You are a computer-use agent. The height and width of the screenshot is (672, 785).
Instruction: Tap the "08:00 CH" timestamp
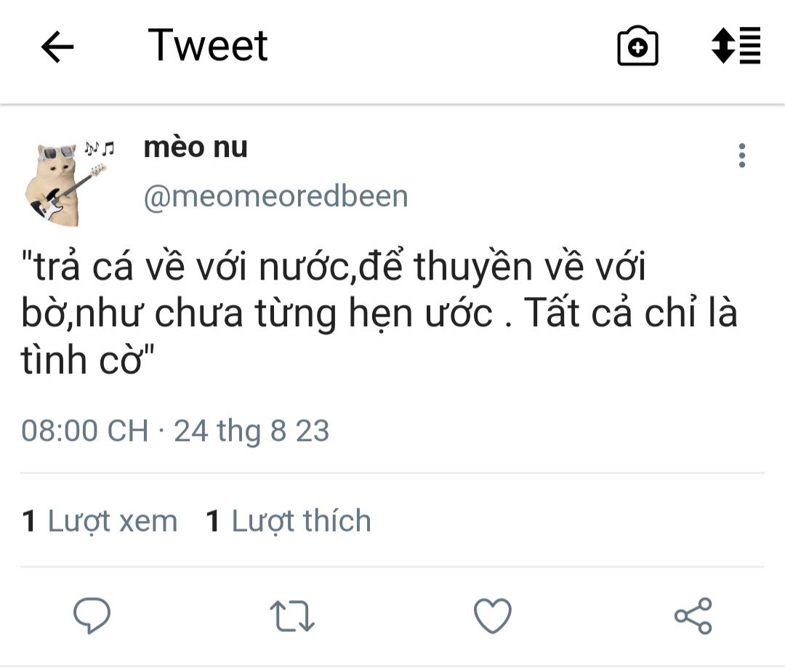point(84,431)
